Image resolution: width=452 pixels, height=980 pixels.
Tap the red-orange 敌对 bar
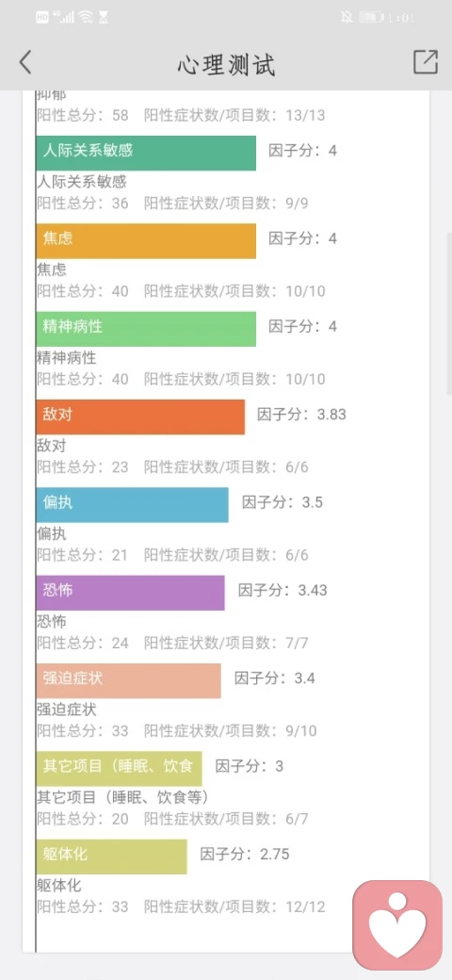(140, 416)
